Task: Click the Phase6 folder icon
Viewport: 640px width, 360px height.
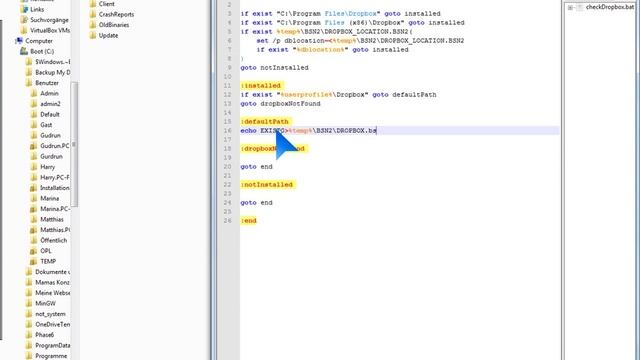Action: click(x=29, y=335)
